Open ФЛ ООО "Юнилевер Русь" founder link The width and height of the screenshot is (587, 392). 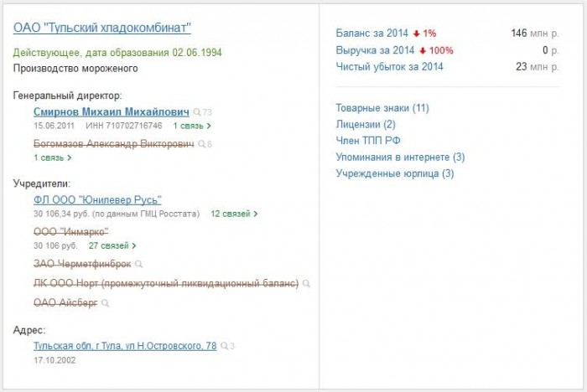point(97,199)
